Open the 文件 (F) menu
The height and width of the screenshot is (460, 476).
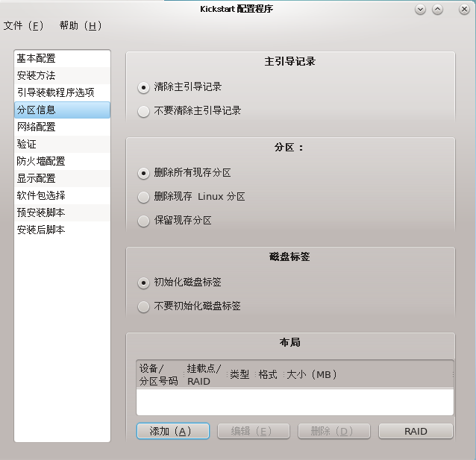(x=23, y=26)
